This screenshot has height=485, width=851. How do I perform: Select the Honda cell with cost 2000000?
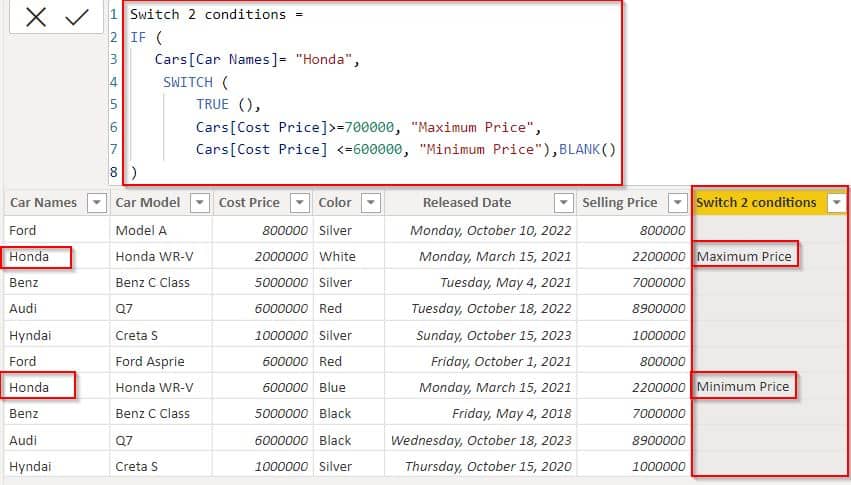(x=29, y=256)
